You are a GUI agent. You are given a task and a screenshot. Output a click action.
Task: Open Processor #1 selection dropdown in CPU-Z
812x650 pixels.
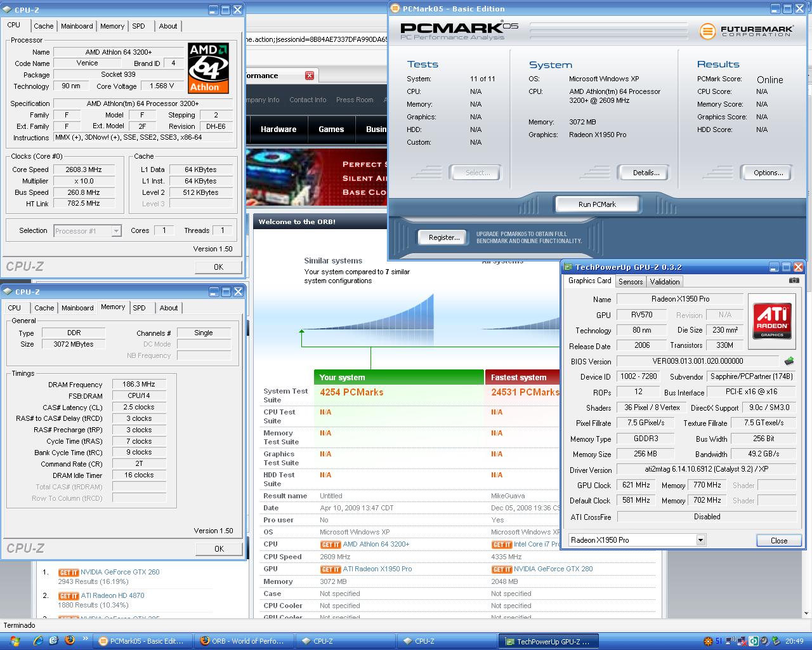pyautogui.click(x=116, y=231)
